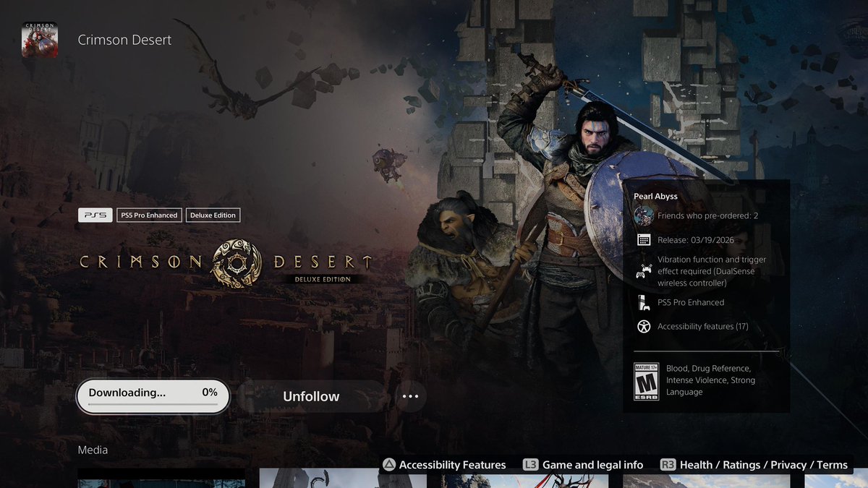View the ESRB Mature 17+ rating badge
The image size is (868, 488).
646,381
